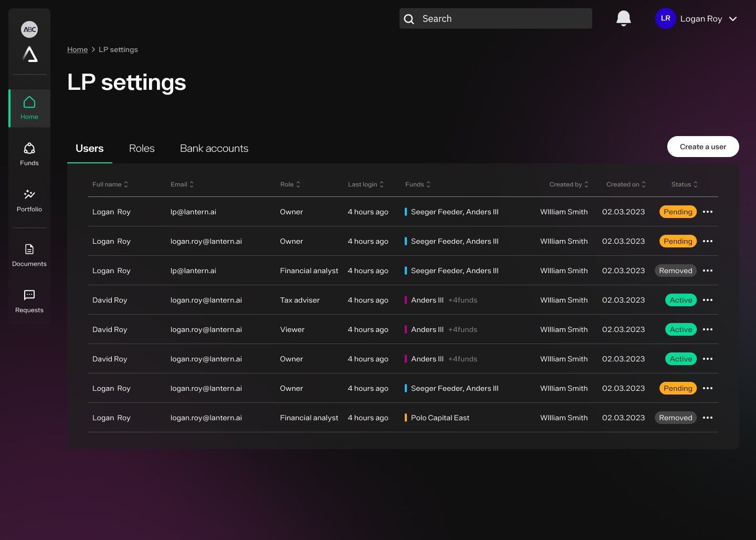This screenshot has height=540, width=756.
Task: Sort table by Funds column
Action: 418,184
